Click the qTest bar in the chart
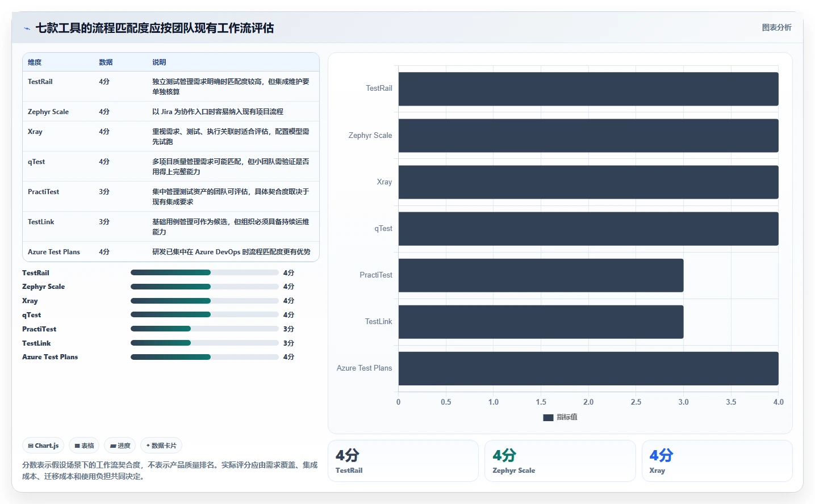Screen dimensions: 815x504 point(588,229)
